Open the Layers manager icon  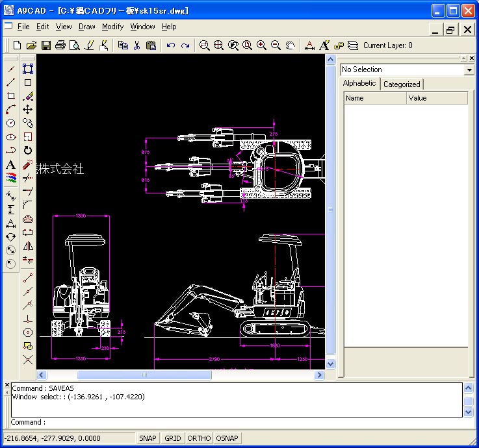(353, 45)
